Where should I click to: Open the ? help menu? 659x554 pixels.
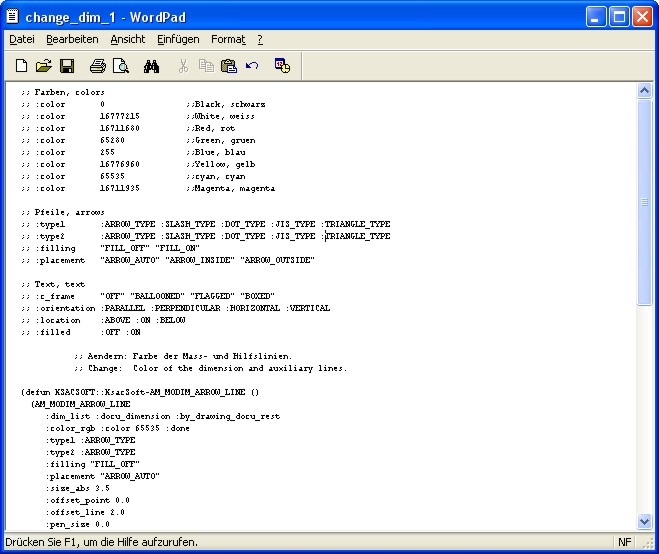[x=260, y=39]
